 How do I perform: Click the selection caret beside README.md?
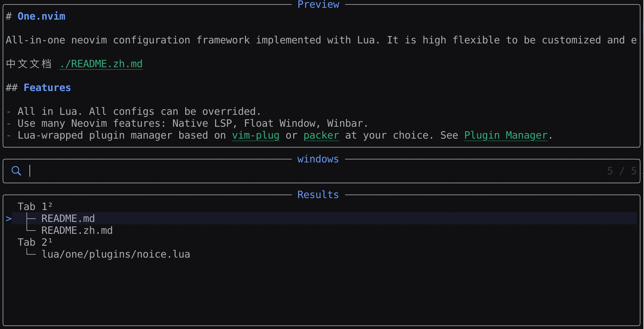click(9, 219)
